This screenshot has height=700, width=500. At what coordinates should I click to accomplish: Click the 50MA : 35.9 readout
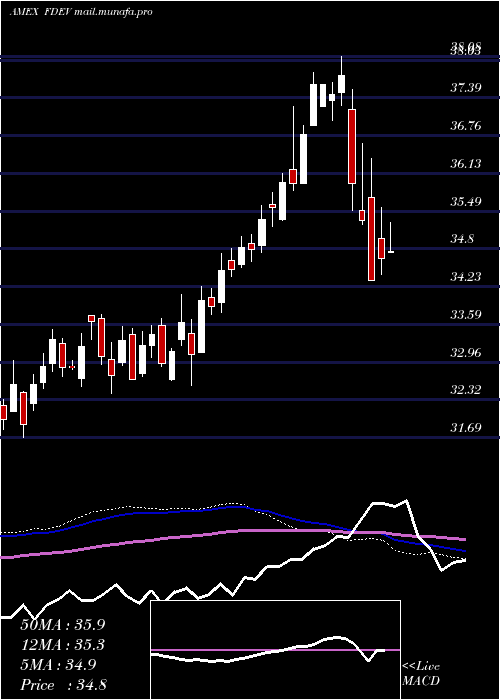[x=62, y=625]
